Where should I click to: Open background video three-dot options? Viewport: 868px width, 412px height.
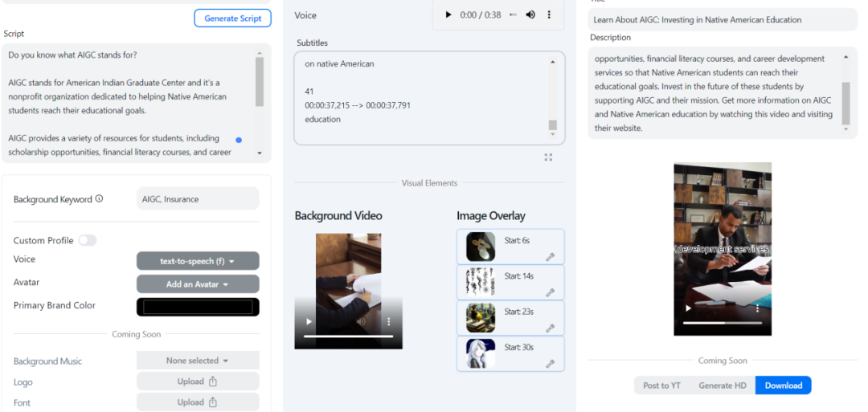[389, 321]
